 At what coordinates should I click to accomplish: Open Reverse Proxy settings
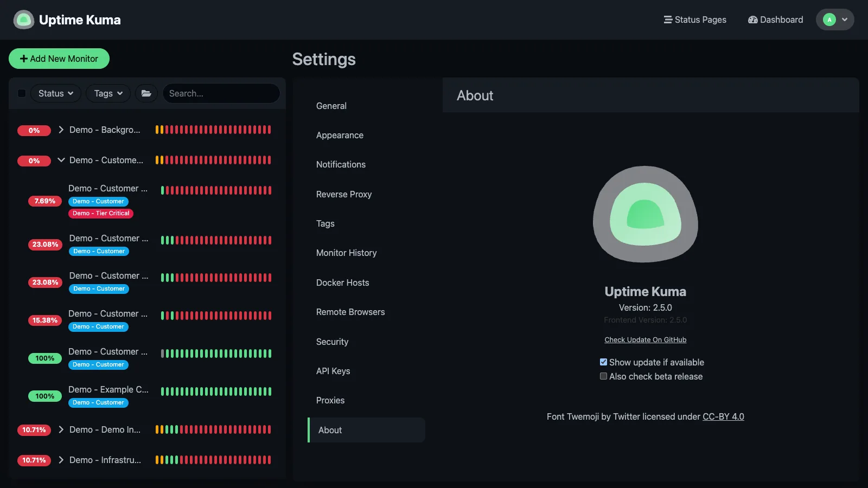click(x=366, y=194)
